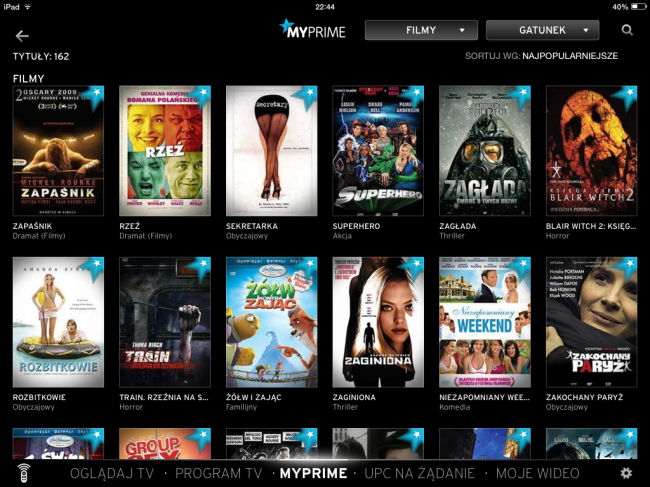
Task: Select the ŻÓŁW I ZAJĄC title text
Action: [253, 397]
